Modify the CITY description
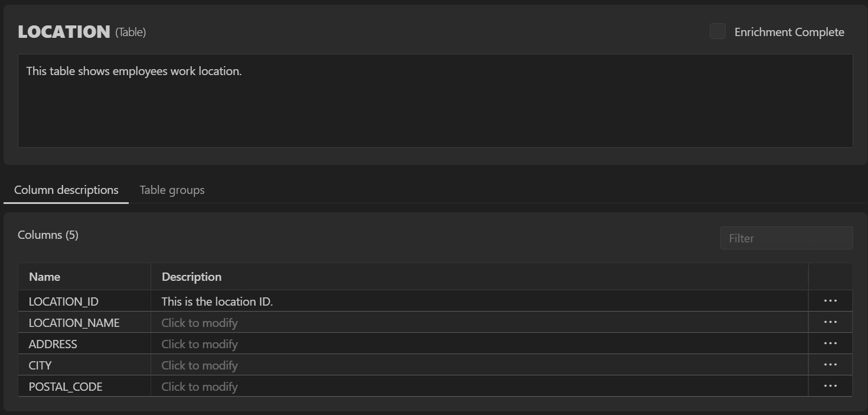Screen dimensions: 868x415 click(479, 365)
